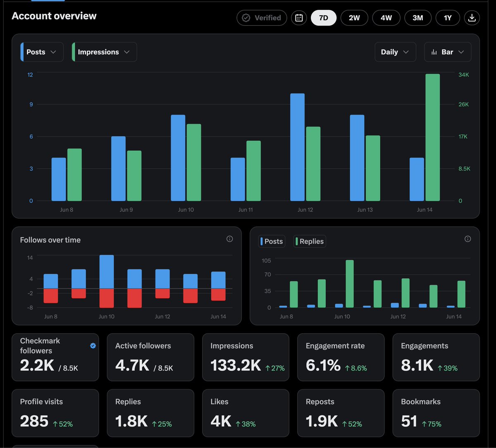The image size is (496, 448).
Task: Click the 27% impressions change indicator
Action: [x=275, y=368]
